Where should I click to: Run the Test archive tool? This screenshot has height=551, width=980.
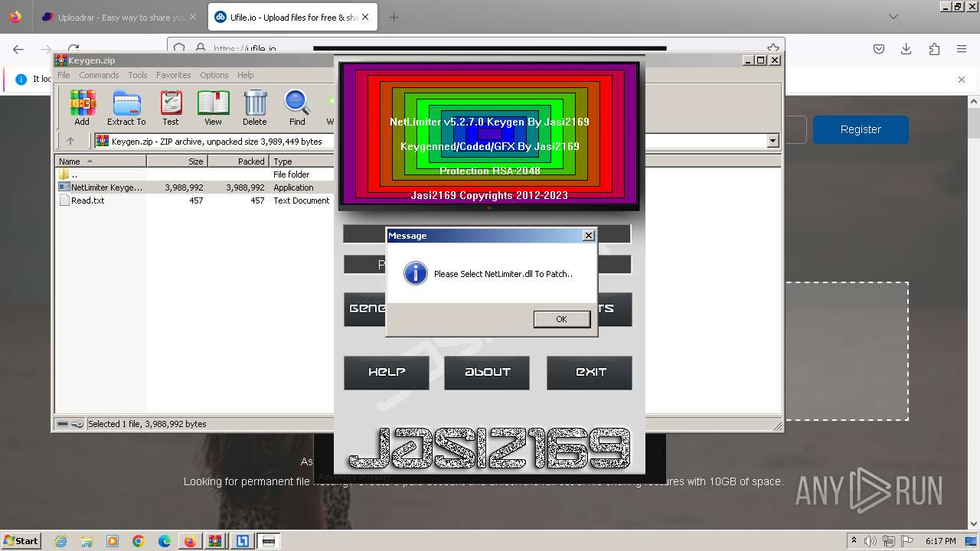tap(171, 107)
